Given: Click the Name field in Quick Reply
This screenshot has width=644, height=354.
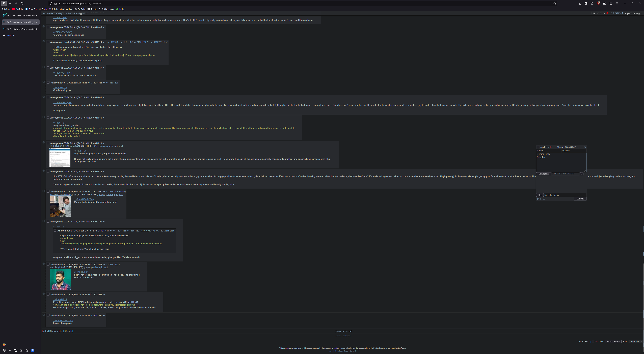Looking at the screenshot, I should point(549,151).
